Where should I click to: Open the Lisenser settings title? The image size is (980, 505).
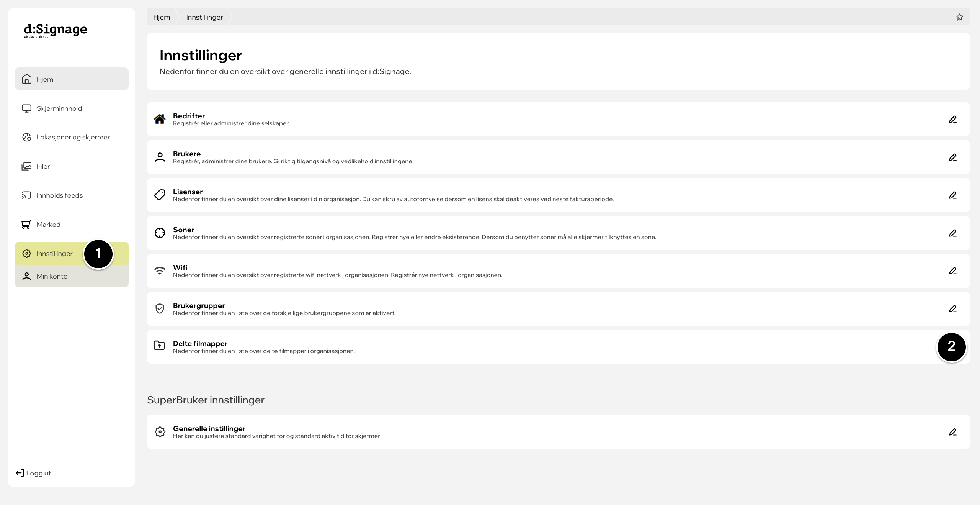click(188, 192)
